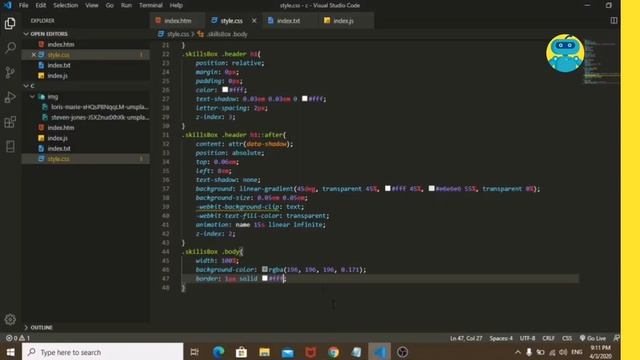This screenshot has width=640, height=360.
Task: Click the microphone tray icon
Action: (529, 352)
